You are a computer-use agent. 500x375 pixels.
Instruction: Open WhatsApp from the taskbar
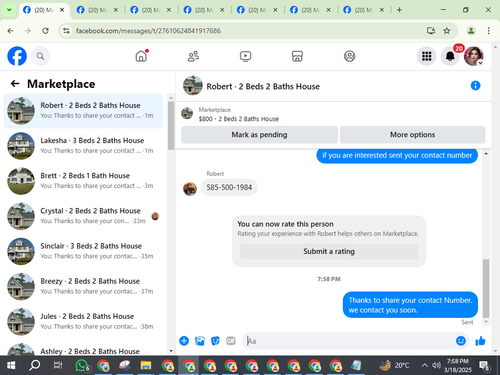click(82, 366)
